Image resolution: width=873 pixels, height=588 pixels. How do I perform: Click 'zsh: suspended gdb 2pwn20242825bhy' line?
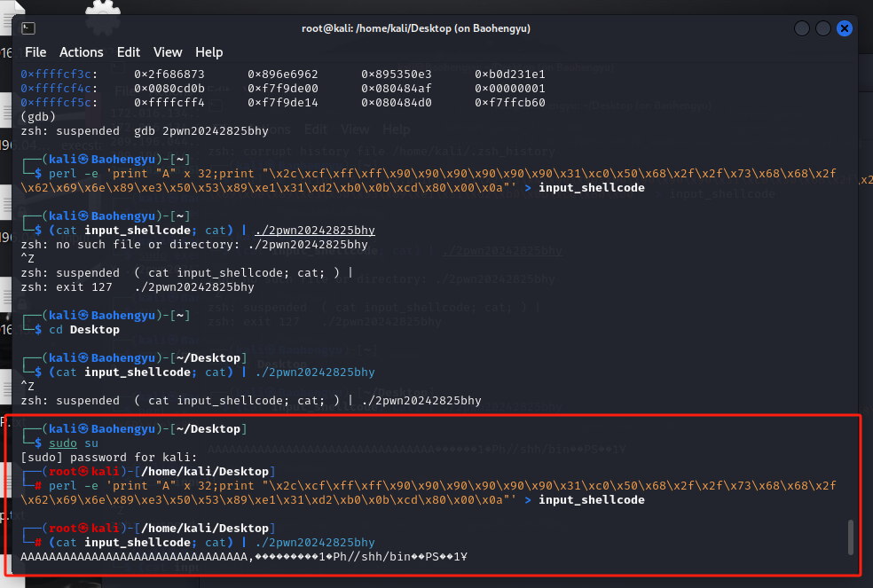(145, 131)
